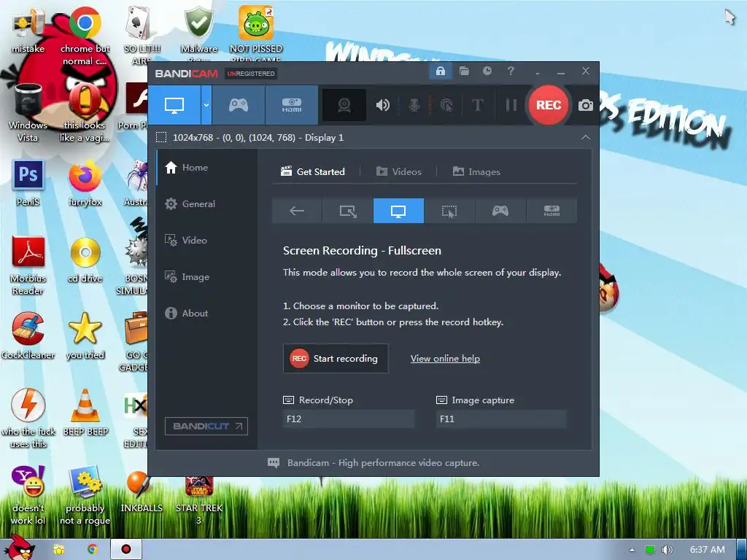The image size is (747, 560).
Task: Switch to the Videos tab
Action: pos(399,172)
